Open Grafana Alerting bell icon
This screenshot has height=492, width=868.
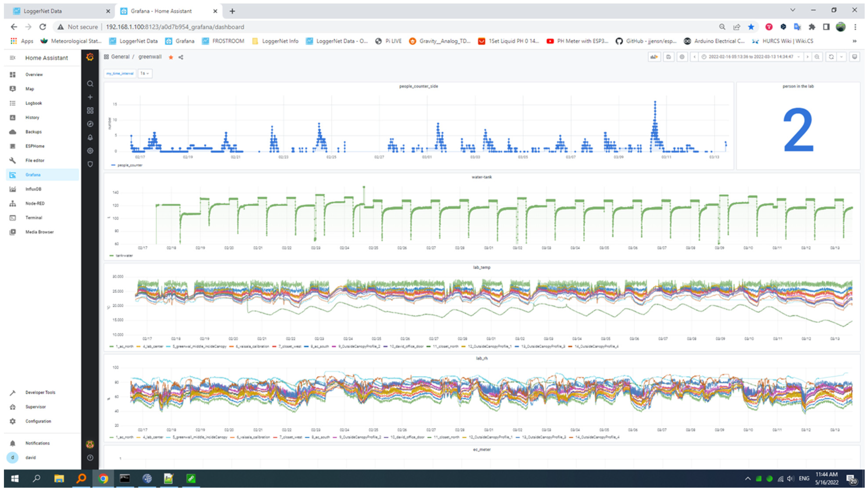pyautogui.click(x=90, y=138)
